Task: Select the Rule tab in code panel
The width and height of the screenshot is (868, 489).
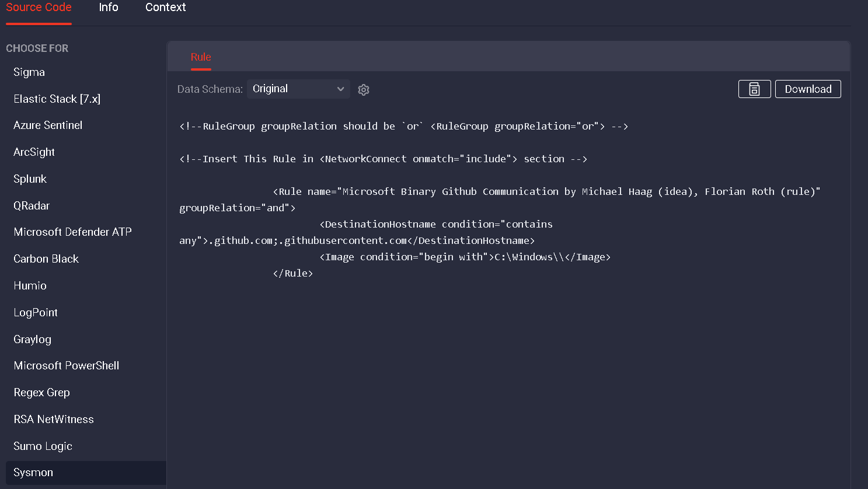Action: (201, 57)
